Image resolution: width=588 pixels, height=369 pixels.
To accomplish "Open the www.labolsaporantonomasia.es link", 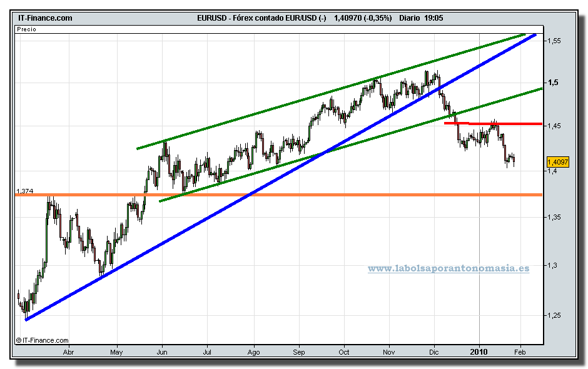I will point(449,268).
